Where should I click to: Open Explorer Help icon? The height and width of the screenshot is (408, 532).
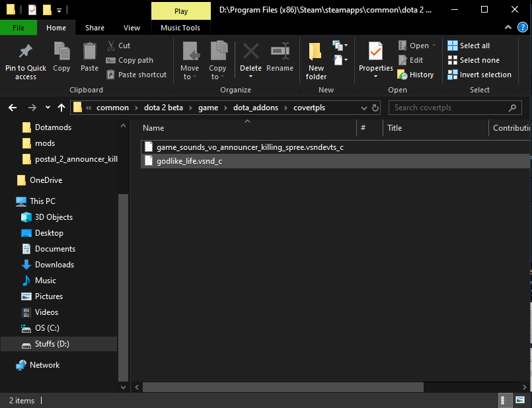pyautogui.click(x=523, y=28)
